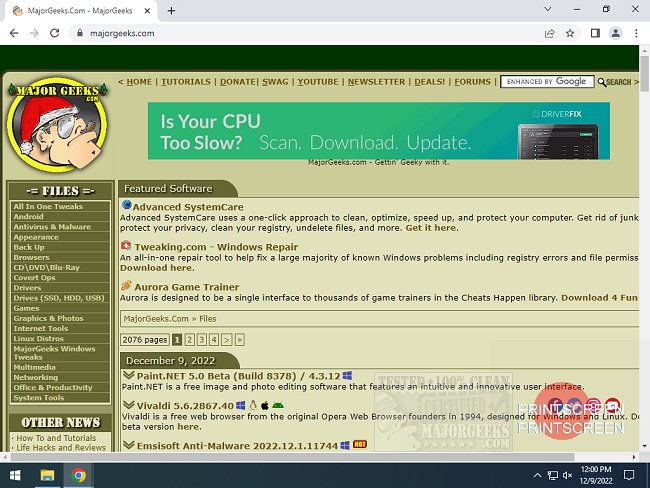Go to page 4 of files

tap(214, 340)
